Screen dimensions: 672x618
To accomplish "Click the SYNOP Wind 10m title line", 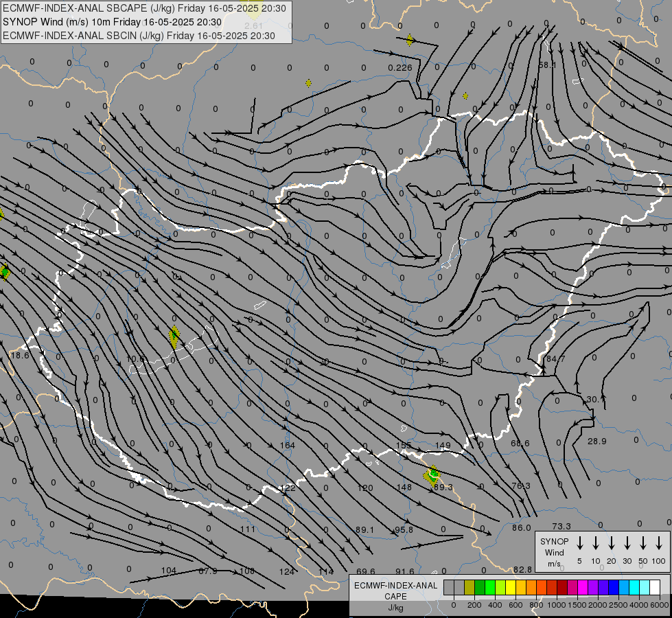I will tap(113, 22).
